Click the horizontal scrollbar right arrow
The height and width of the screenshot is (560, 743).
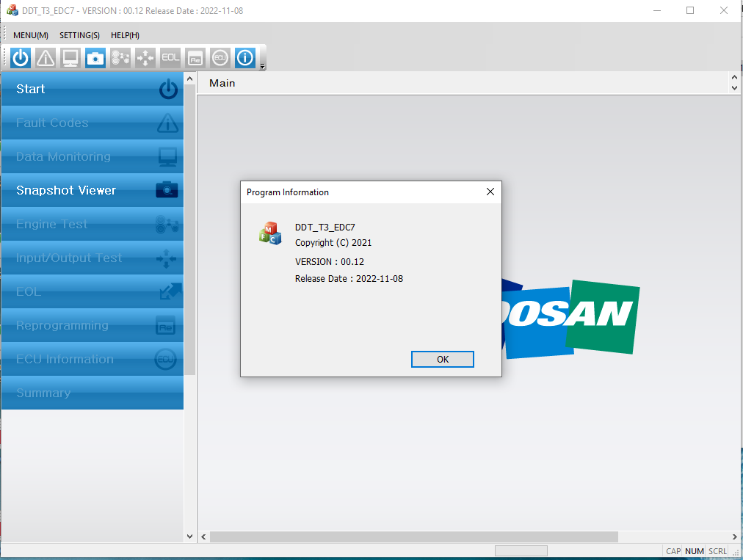[x=735, y=537]
